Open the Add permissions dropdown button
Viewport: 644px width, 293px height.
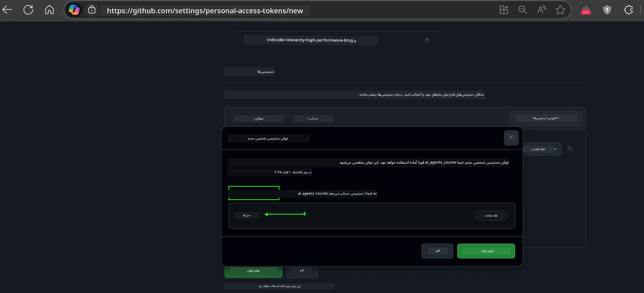click(545, 118)
